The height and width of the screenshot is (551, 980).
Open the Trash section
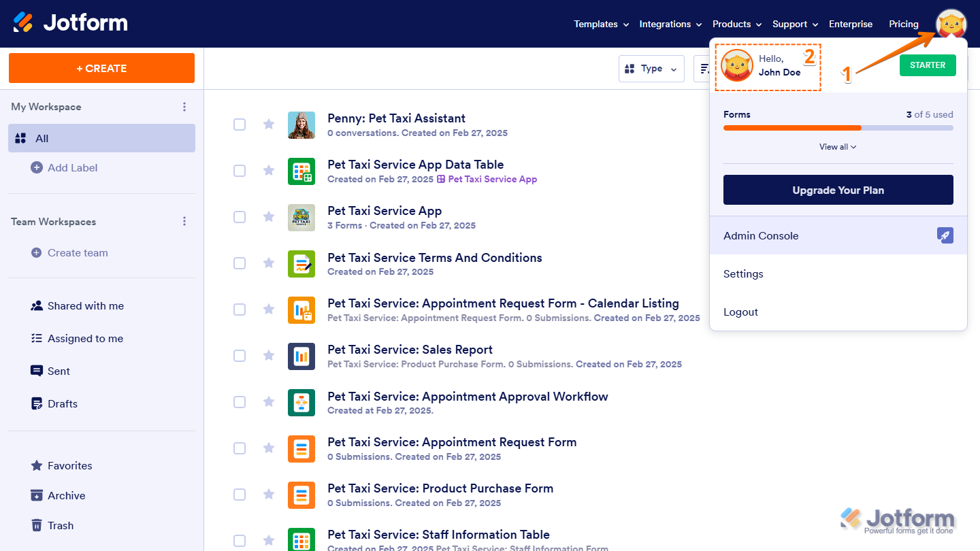[x=60, y=525]
